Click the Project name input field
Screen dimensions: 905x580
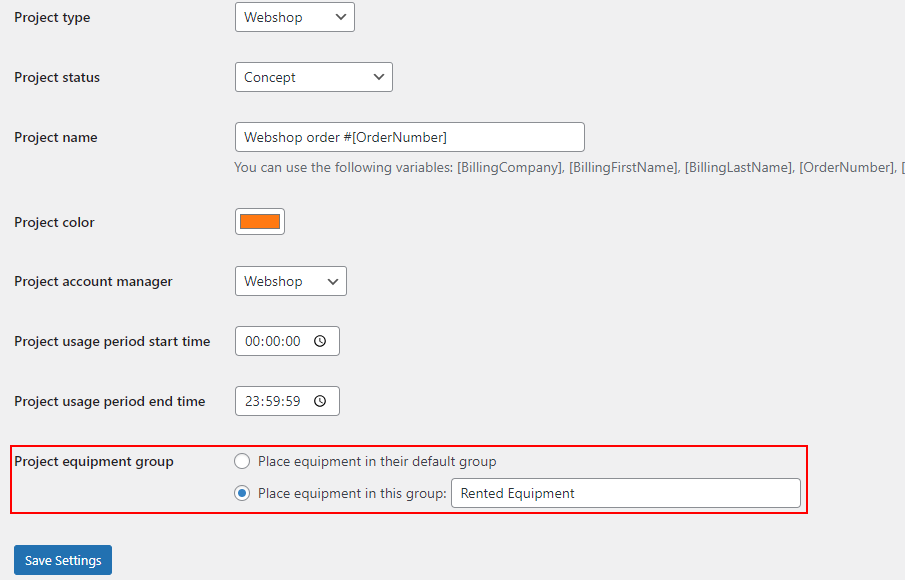click(409, 137)
